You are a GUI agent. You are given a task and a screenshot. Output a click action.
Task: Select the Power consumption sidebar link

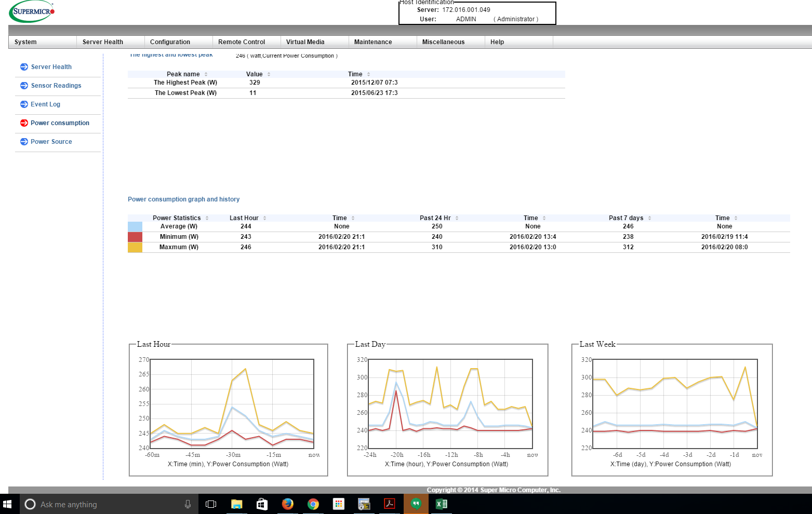click(x=60, y=123)
